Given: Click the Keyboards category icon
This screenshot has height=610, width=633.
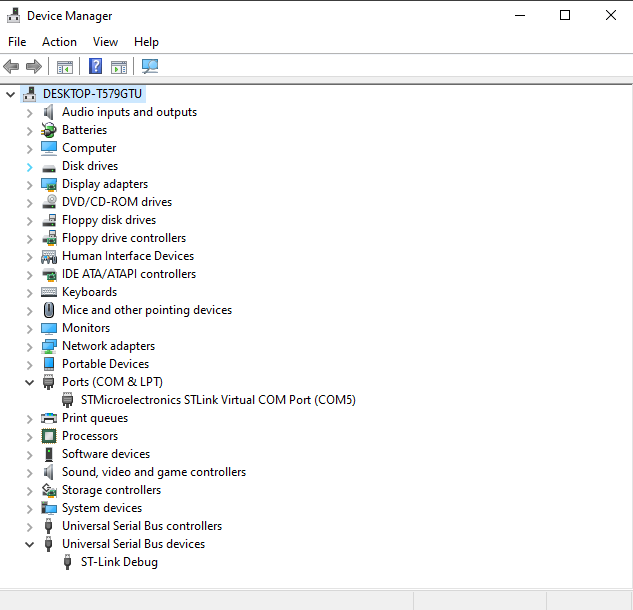Looking at the screenshot, I should pos(49,292).
